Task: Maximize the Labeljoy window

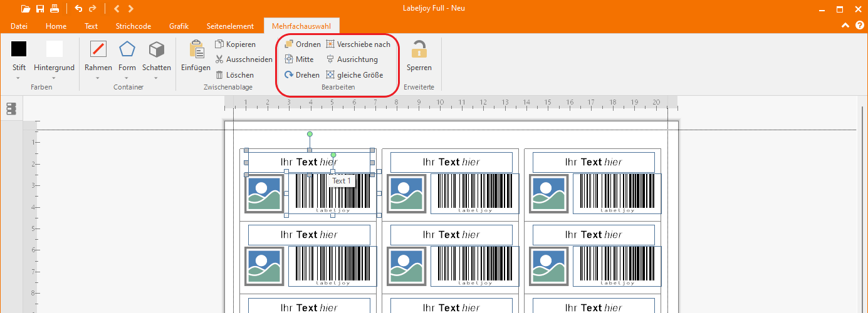Action: [x=840, y=9]
